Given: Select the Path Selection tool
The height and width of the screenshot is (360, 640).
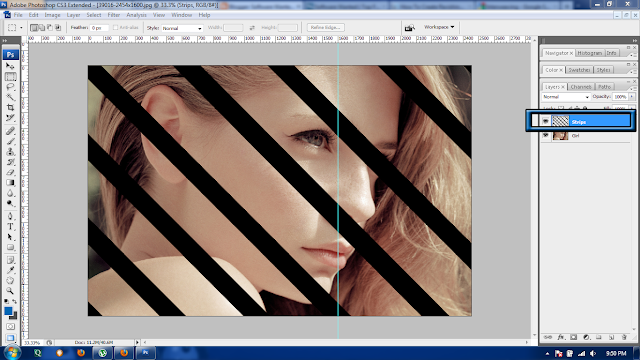Looking at the screenshot, I should point(10,237).
